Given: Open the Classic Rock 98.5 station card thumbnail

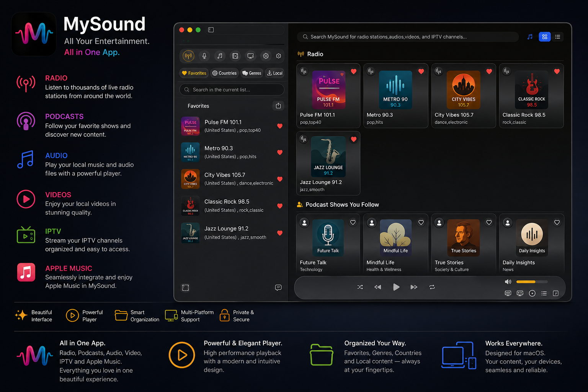Looking at the screenshot, I should point(532,90).
